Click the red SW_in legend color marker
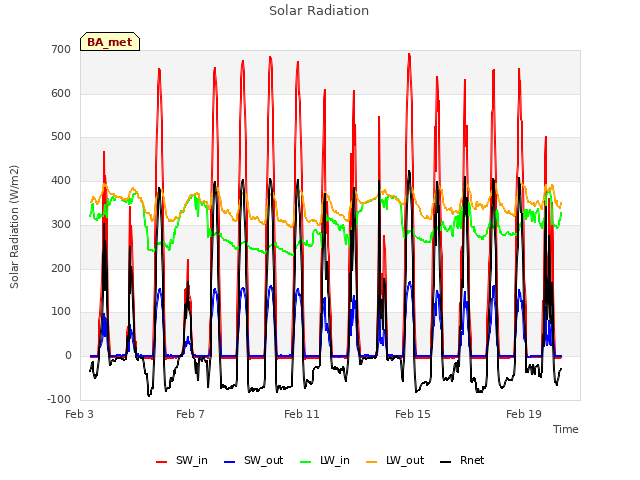 pos(162,462)
